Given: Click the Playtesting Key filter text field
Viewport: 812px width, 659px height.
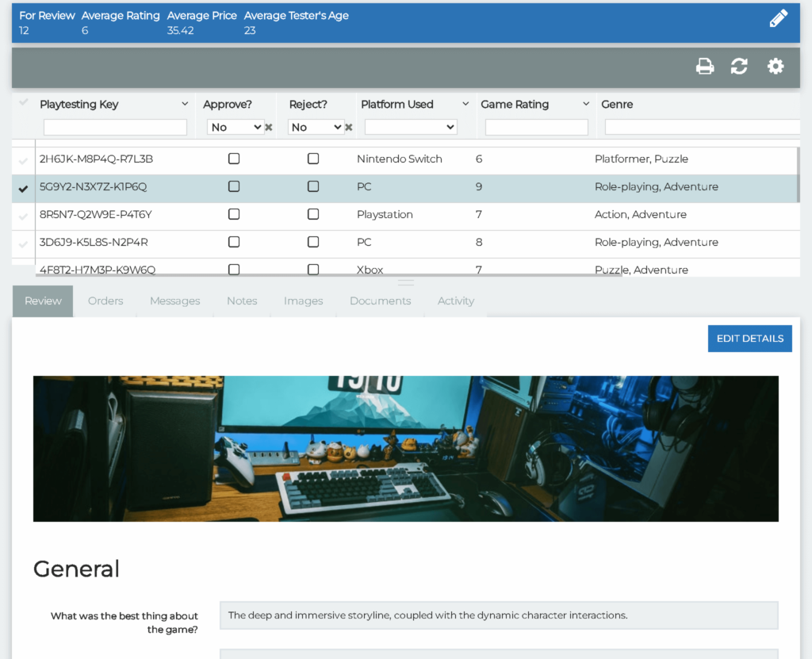Looking at the screenshot, I should 115,128.
